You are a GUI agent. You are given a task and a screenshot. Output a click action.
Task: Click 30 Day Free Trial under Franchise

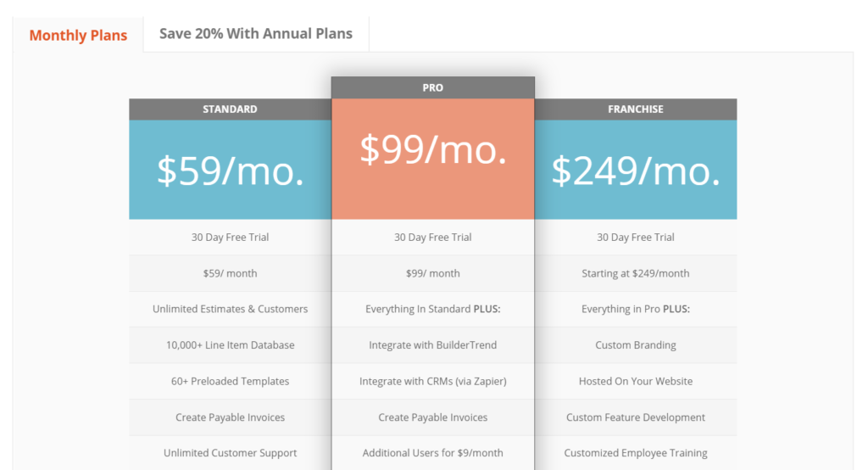[x=636, y=238]
